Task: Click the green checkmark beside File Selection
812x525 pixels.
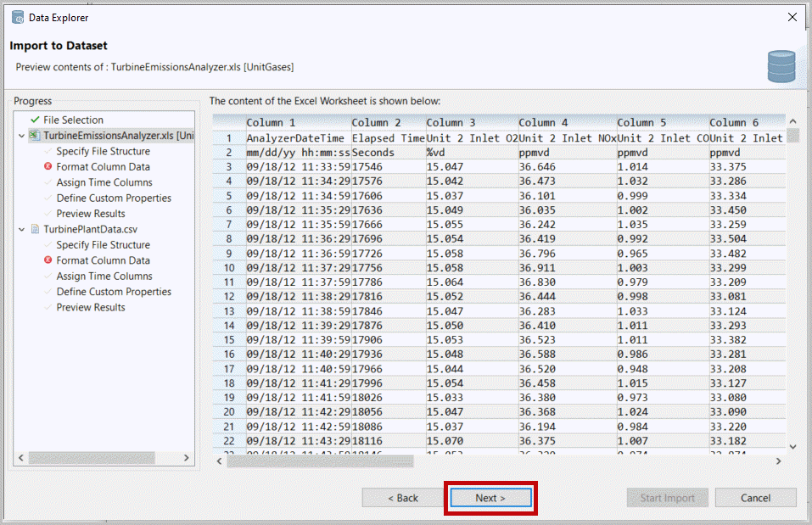Action: click(35, 120)
